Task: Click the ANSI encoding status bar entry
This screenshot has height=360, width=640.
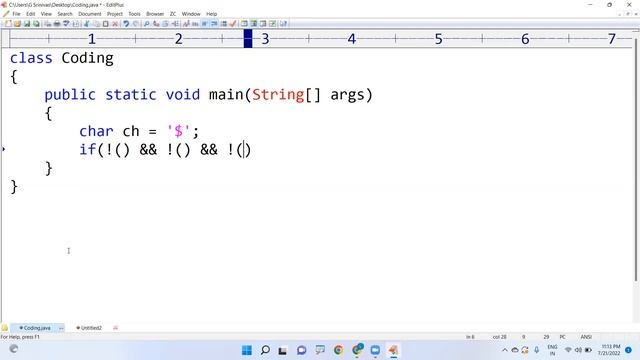Action: (x=586, y=337)
